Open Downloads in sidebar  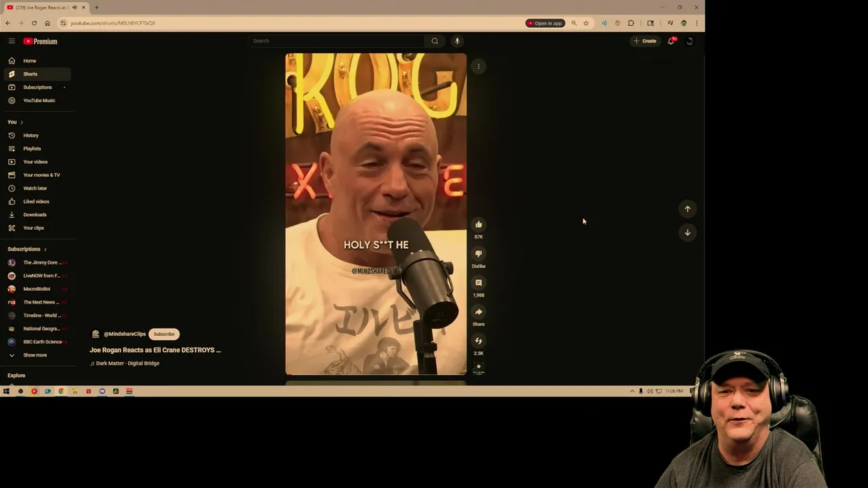coord(37,215)
